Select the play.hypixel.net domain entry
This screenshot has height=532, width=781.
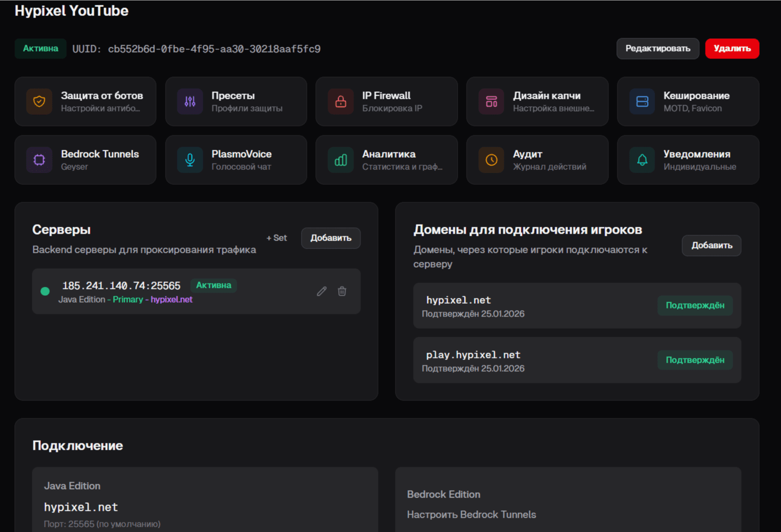coord(577,360)
